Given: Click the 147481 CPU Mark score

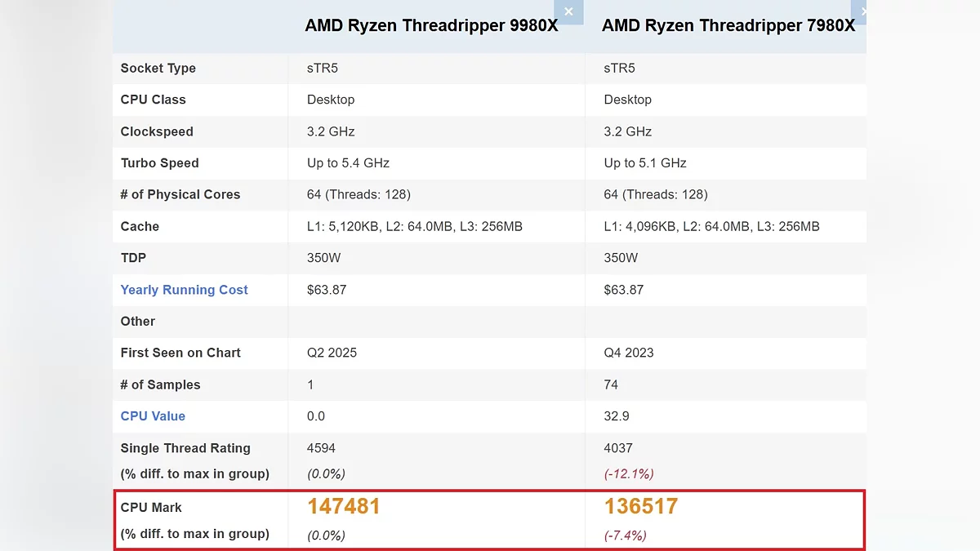Looking at the screenshot, I should click(x=344, y=506).
